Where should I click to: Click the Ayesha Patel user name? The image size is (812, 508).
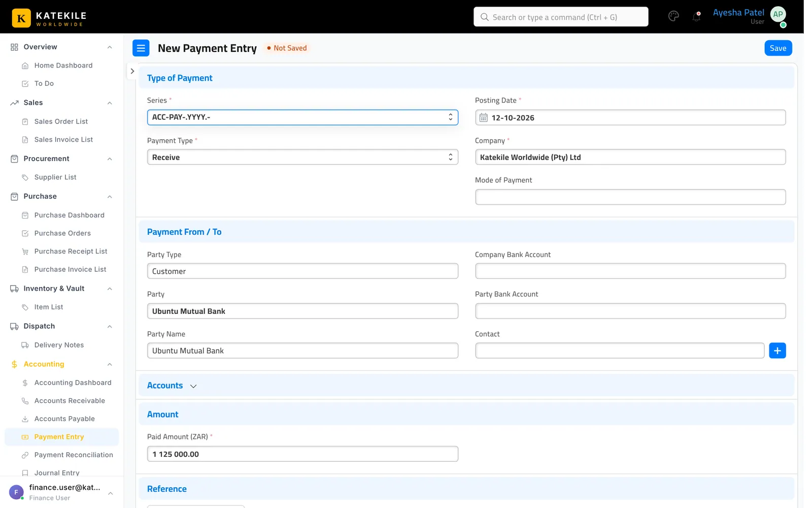[738, 13]
